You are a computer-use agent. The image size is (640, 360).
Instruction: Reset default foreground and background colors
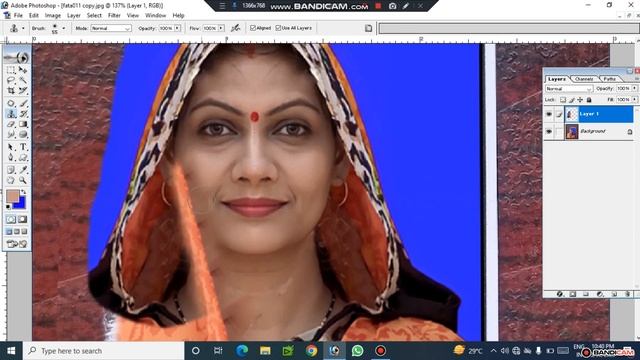pyautogui.click(x=9, y=207)
